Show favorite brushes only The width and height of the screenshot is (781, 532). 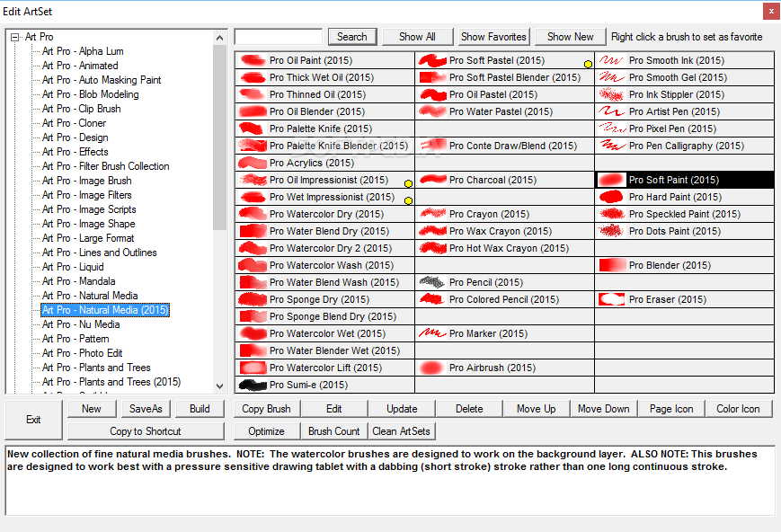493,37
